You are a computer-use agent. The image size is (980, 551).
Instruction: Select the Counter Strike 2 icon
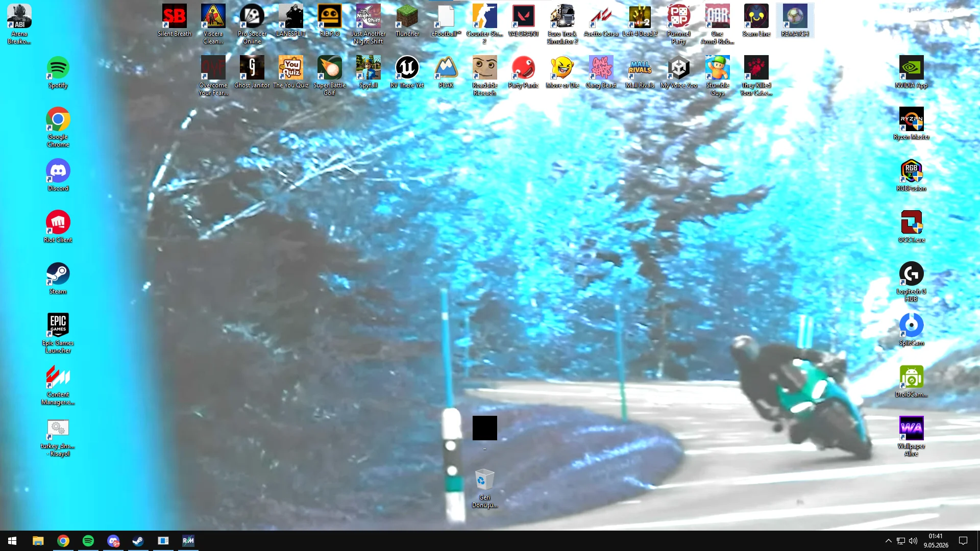[485, 24]
